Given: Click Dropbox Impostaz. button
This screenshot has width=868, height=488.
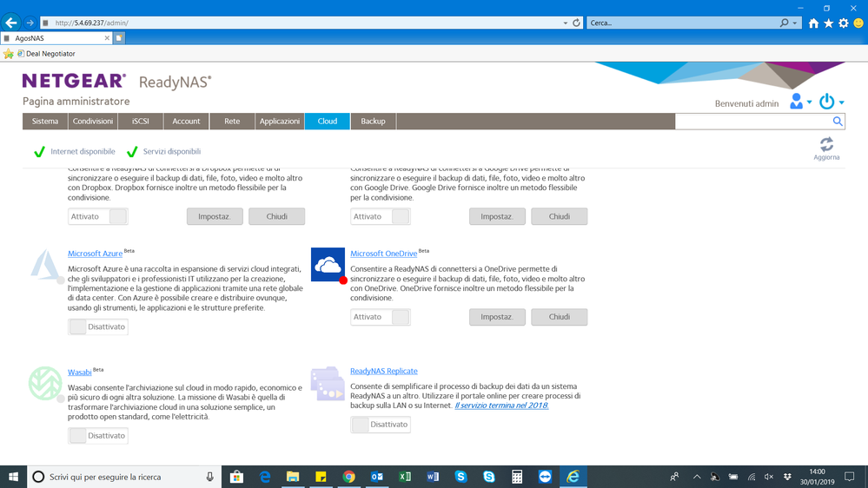Looking at the screenshot, I should coord(215,216).
